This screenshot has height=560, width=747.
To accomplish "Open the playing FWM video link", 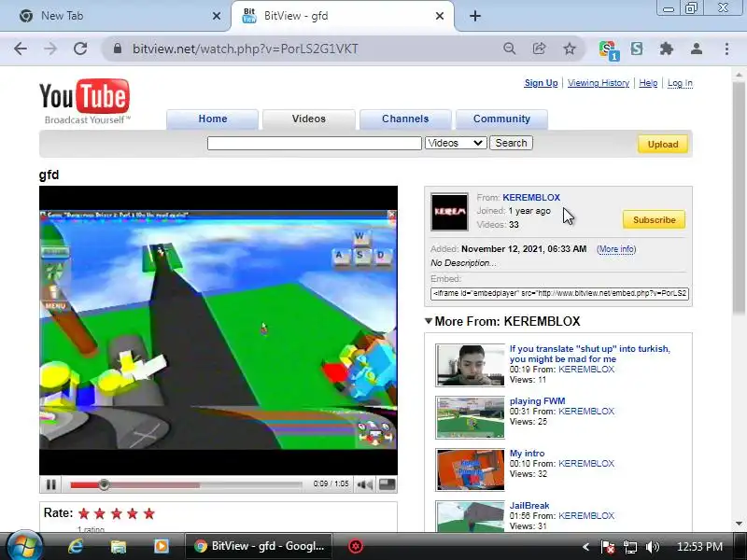I will [x=538, y=401].
